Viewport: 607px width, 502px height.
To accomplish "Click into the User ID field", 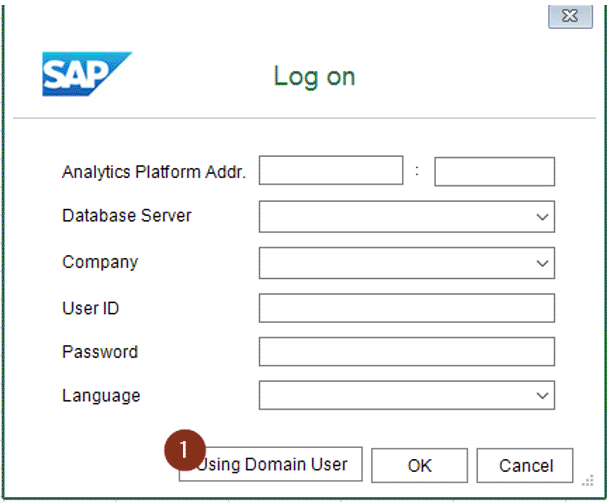I will 406,308.
